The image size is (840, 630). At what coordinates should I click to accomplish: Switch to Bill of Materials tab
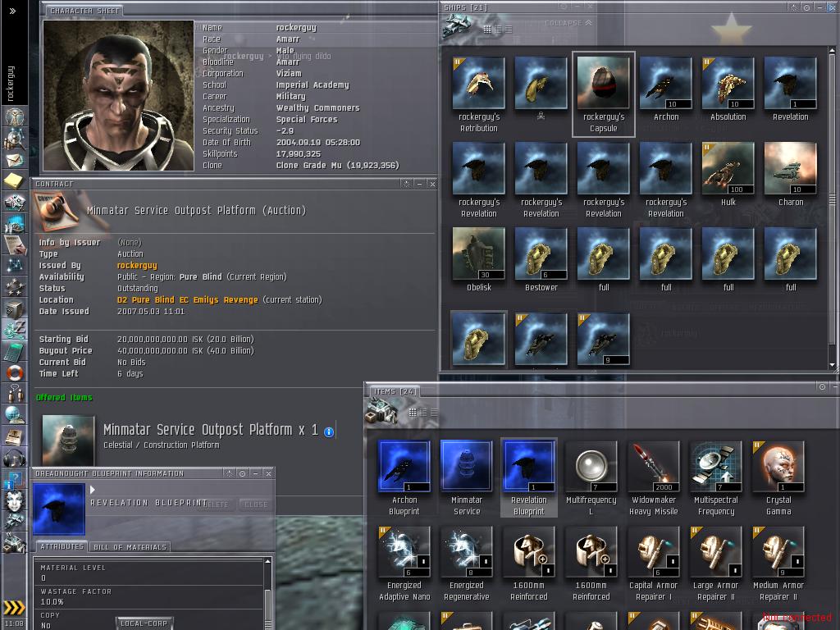coord(130,547)
